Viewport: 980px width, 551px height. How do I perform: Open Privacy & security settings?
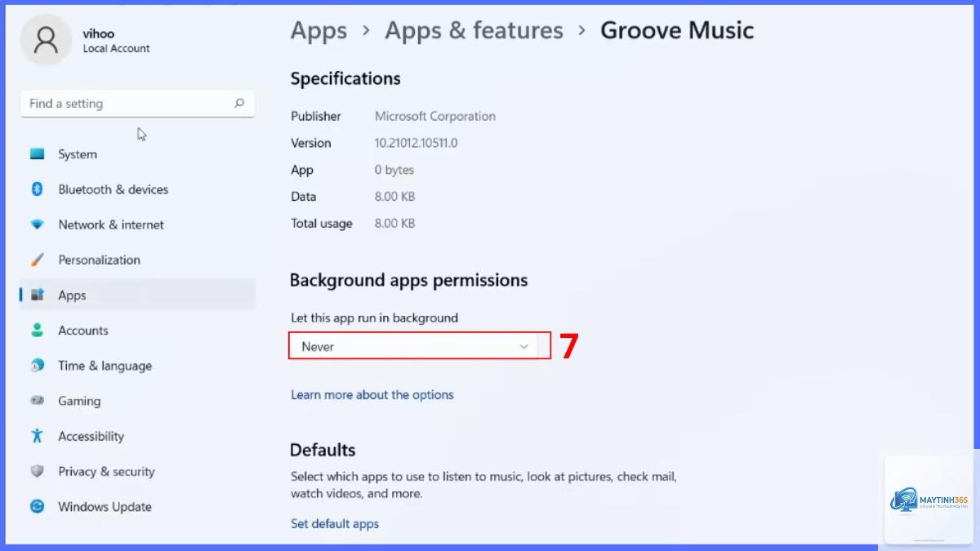[137, 471]
